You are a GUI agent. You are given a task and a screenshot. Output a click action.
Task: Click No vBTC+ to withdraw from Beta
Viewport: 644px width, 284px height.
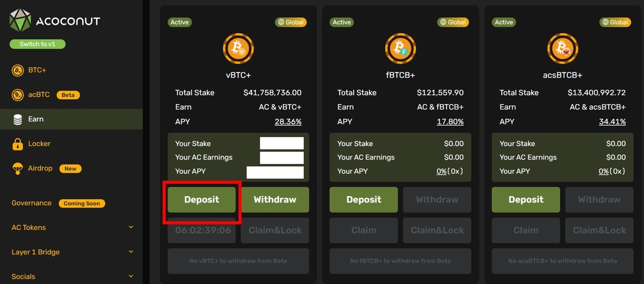pyautogui.click(x=238, y=261)
